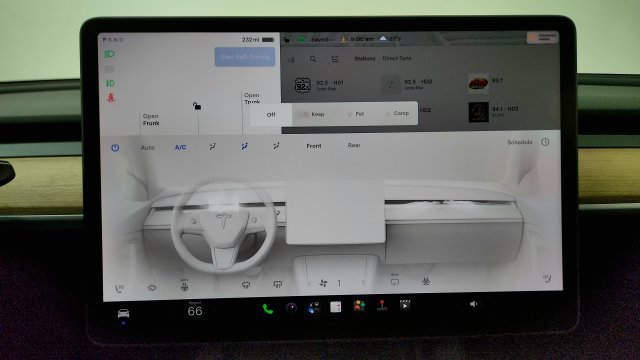640x360 pixels.
Task: Open the media equalizer bars icon
Action: tap(291, 60)
